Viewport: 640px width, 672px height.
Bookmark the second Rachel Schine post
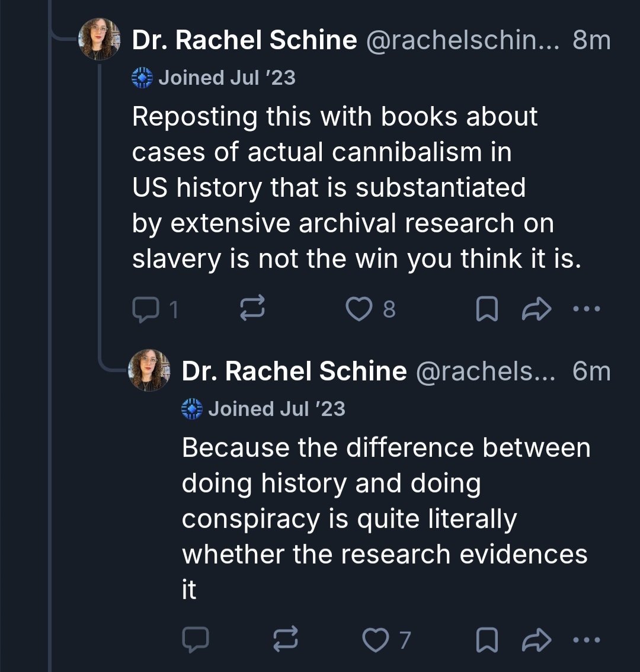click(x=487, y=640)
